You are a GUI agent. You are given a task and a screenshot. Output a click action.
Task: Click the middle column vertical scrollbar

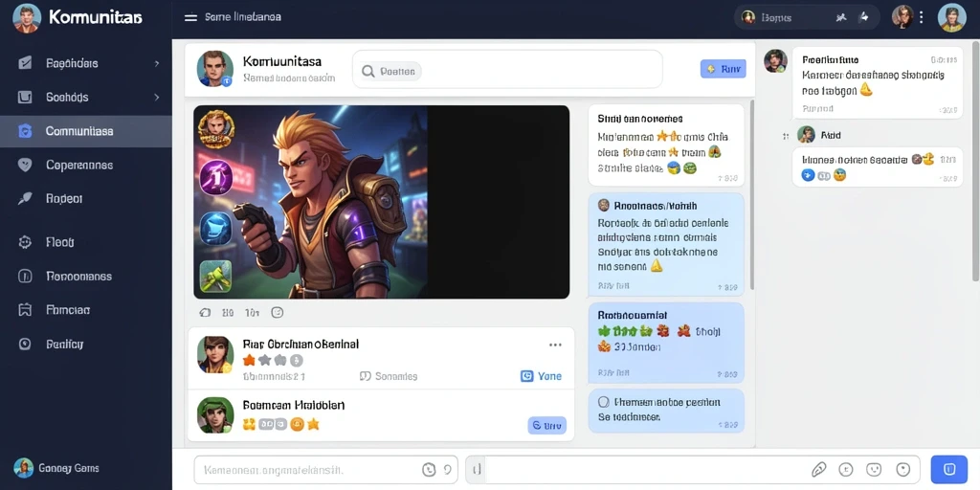tap(752, 195)
